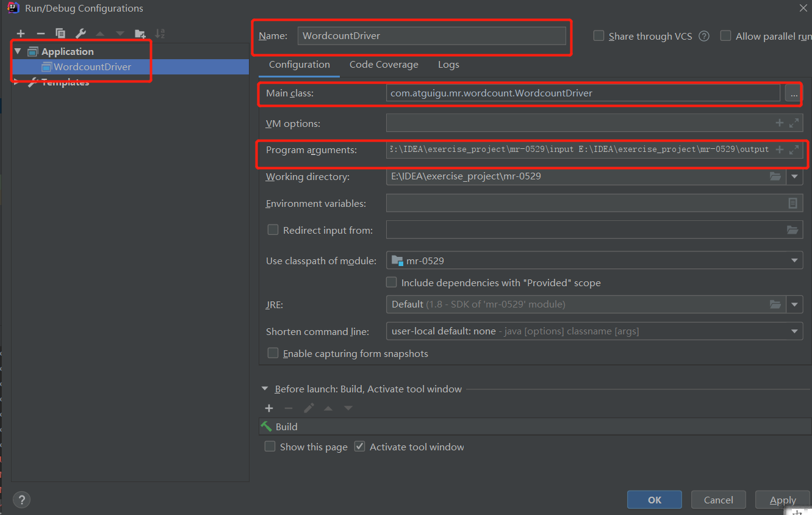Enable Share through VCS
Image resolution: width=812 pixels, height=515 pixels.
pyautogui.click(x=598, y=36)
